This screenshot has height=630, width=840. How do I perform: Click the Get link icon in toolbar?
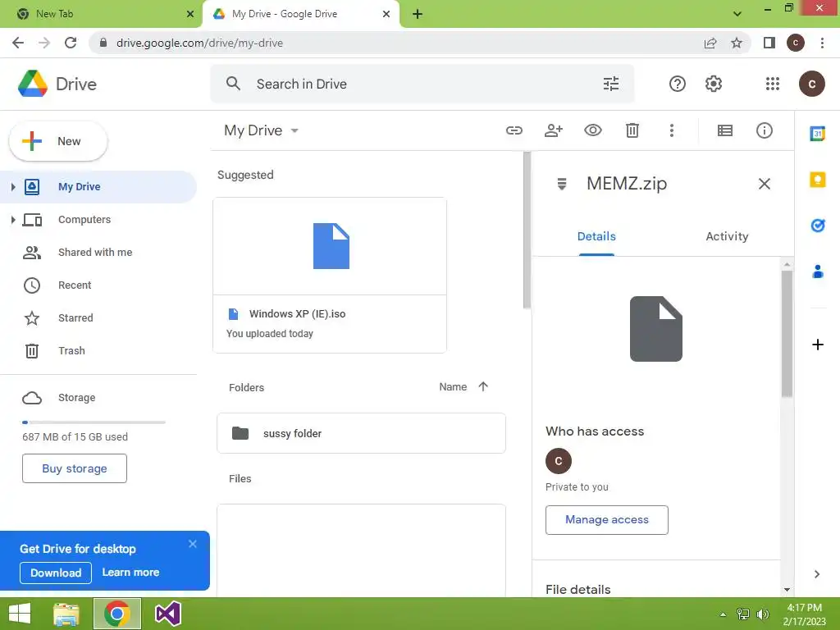point(514,130)
